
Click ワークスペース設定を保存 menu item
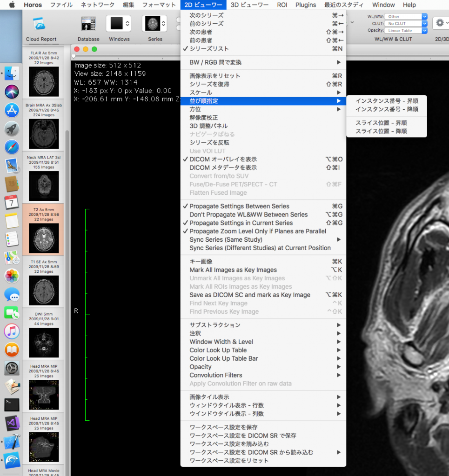pyautogui.click(x=263, y=427)
